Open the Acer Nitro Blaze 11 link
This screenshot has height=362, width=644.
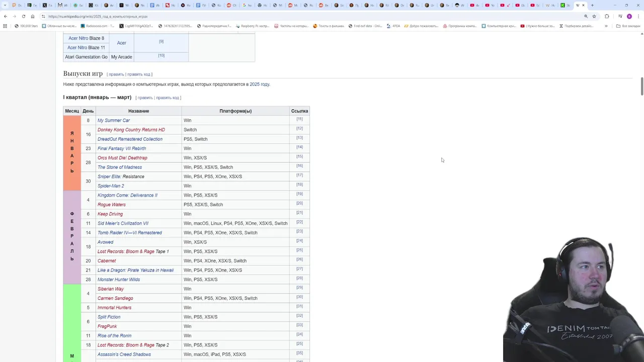86,48
